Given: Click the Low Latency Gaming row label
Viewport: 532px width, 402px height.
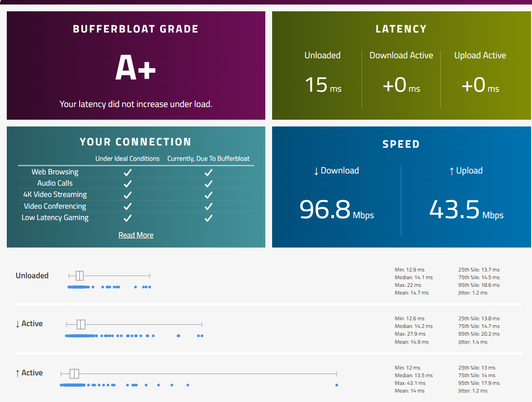Looking at the screenshot, I should [55, 218].
